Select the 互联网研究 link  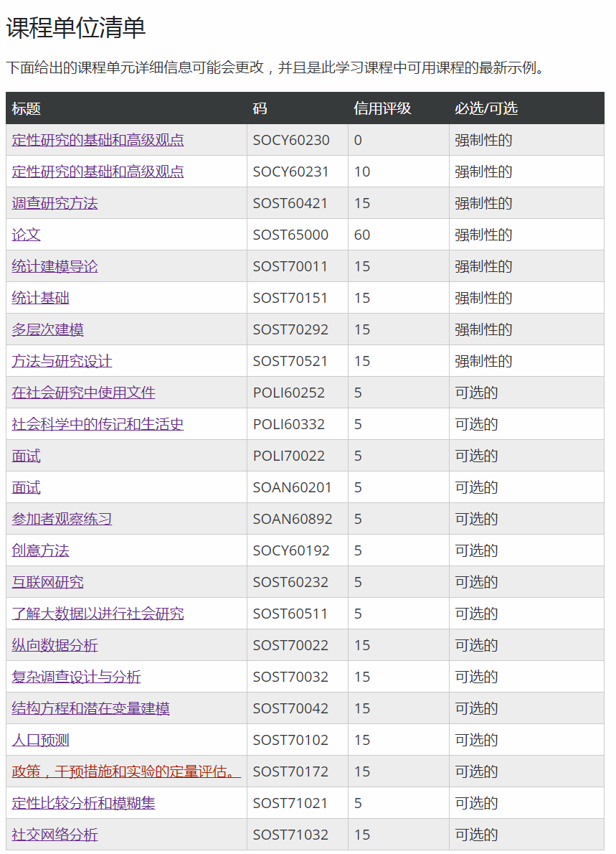(47, 582)
